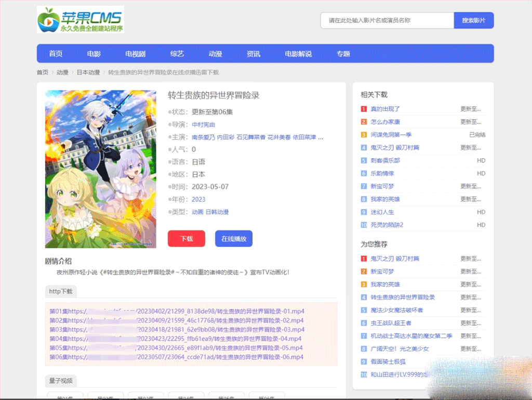This screenshot has height=400, width=532.
Task: Go to the 电视剧 section
Action: tap(136, 54)
